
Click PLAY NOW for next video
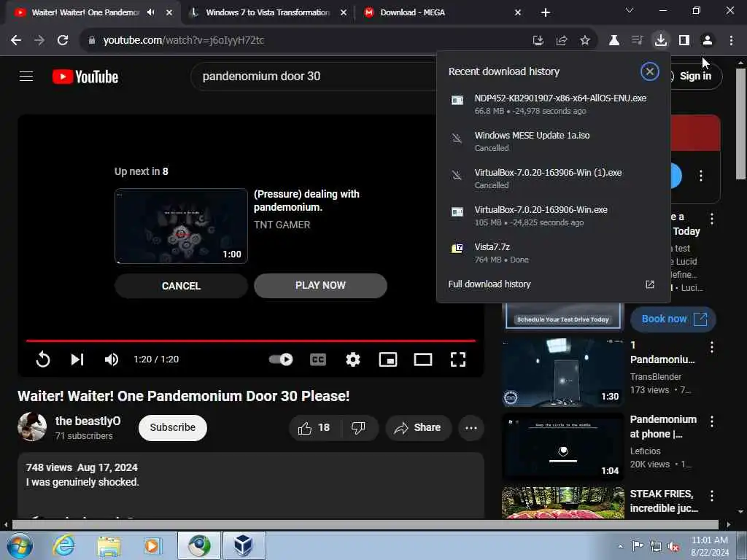(320, 285)
